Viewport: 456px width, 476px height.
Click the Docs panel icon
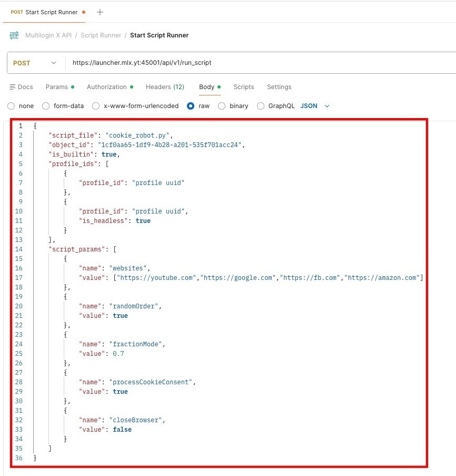point(12,87)
